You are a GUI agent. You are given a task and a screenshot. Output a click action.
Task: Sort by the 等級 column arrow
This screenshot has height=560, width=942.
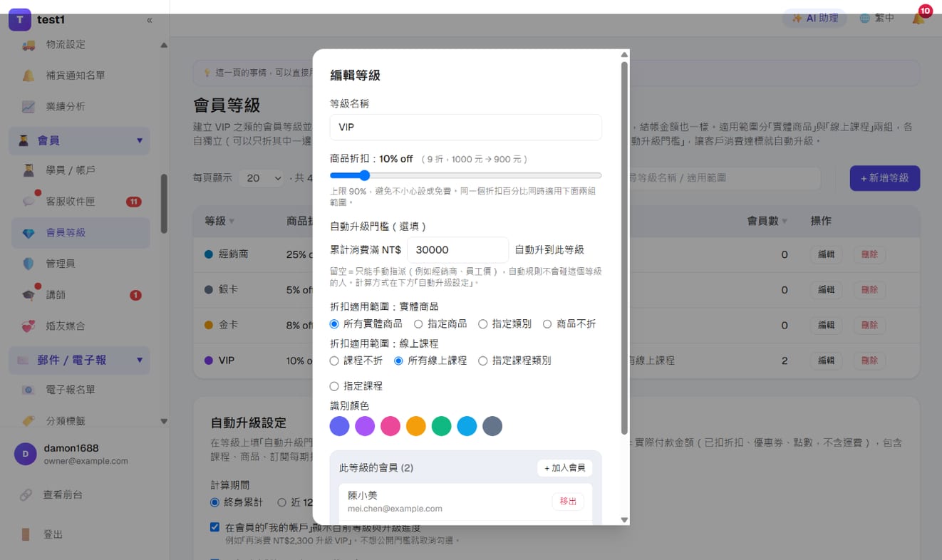[232, 222]
